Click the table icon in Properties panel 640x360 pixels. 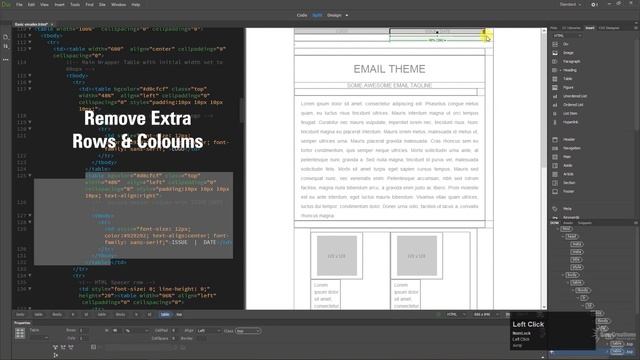coord(20,333)
